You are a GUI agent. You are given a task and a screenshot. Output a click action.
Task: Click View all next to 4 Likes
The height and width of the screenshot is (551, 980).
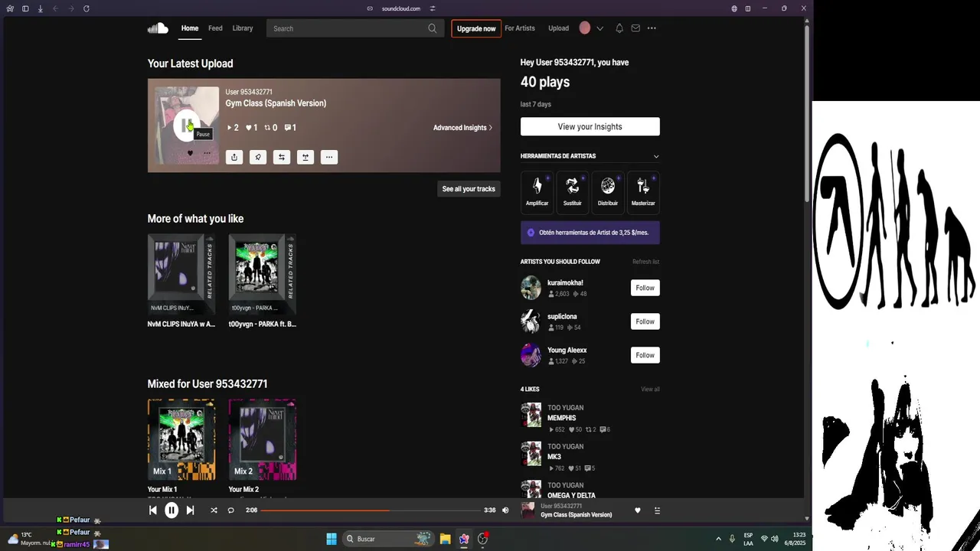(x=650, y=390)
